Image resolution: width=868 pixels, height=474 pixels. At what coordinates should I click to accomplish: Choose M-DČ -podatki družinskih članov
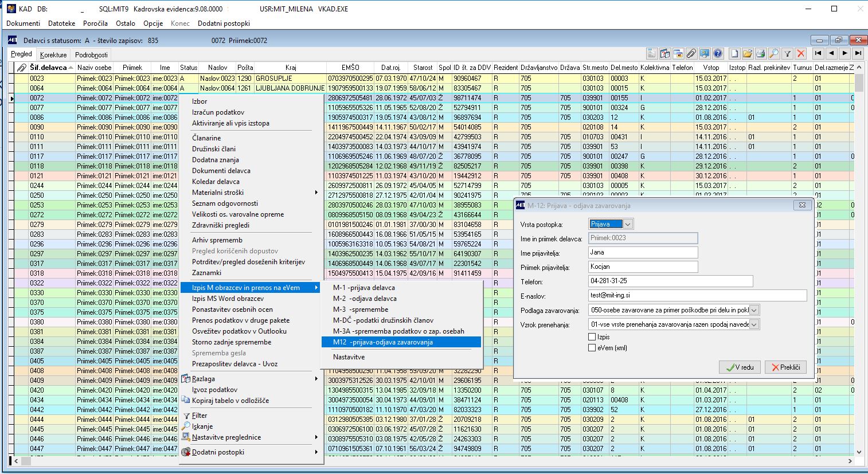pyautogui.click(x=401, y=320)
